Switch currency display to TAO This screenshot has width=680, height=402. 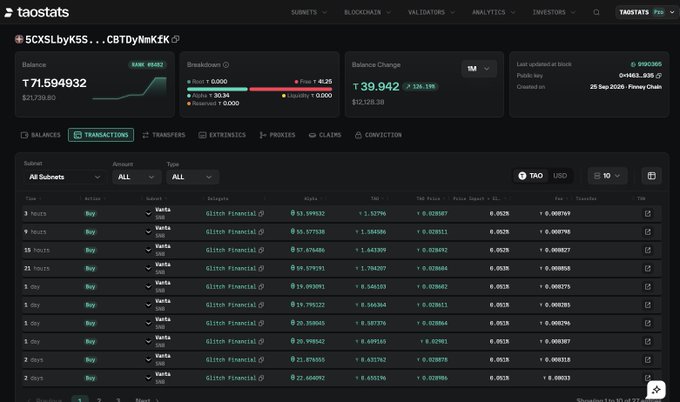pos(531,176)
